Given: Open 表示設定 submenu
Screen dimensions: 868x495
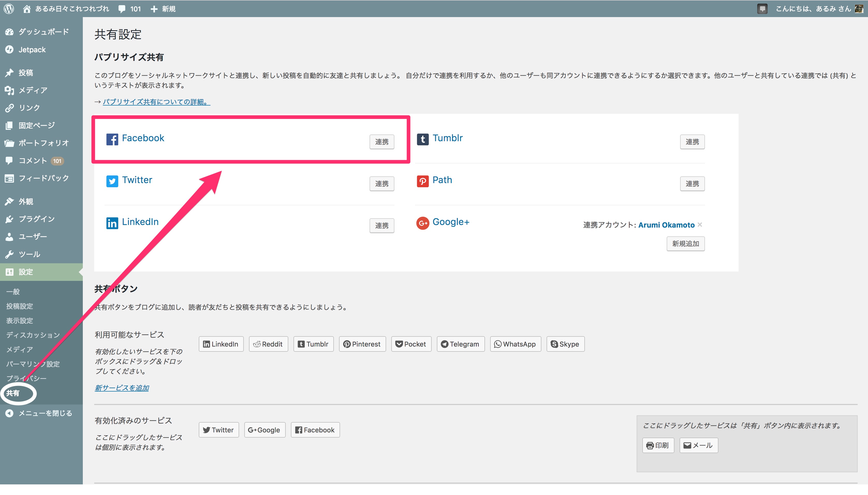Looking at the screenshot, I should (x=20, y=321).
